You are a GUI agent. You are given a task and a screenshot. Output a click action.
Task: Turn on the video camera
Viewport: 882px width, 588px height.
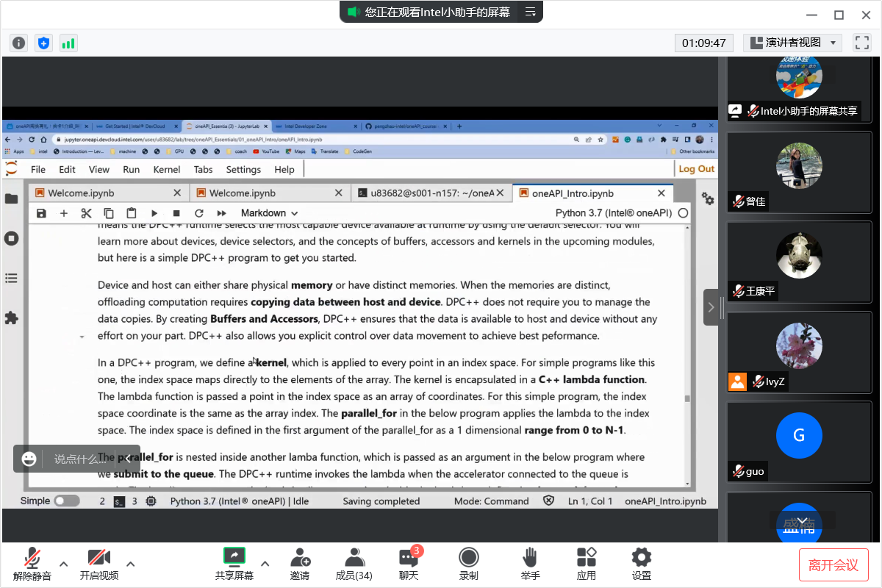coord(98,557)
